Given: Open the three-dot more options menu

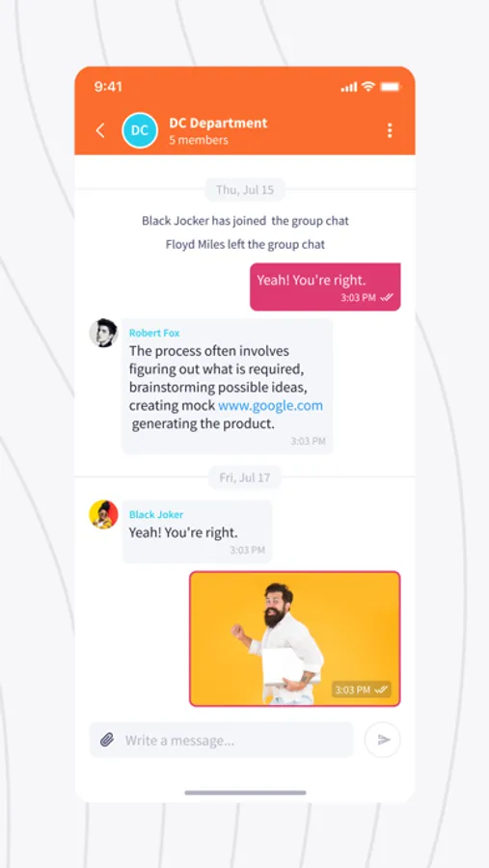Looking at the screenshot, I should [x=390, y=130].
